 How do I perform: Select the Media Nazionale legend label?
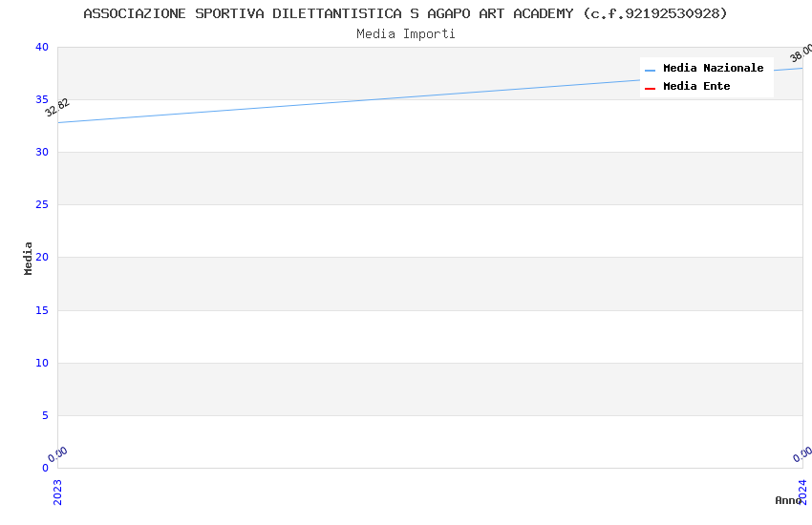coord(713,68)
